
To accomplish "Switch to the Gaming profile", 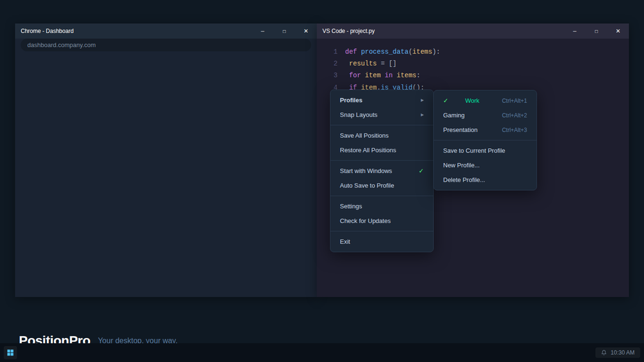I will (485, 115).
